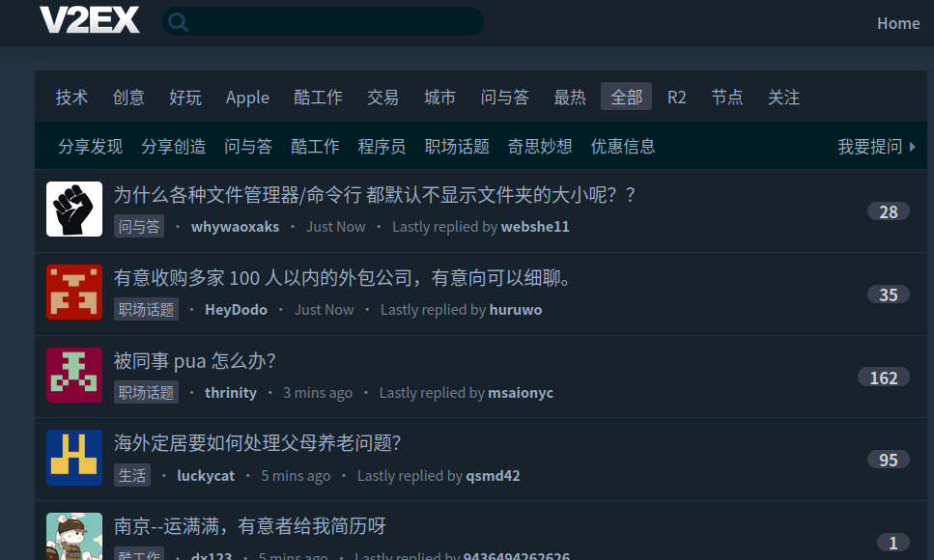This screenshot has height=560, width=934.
Task: Open luckycat's blue and yellow avatar
Action: 74,458
